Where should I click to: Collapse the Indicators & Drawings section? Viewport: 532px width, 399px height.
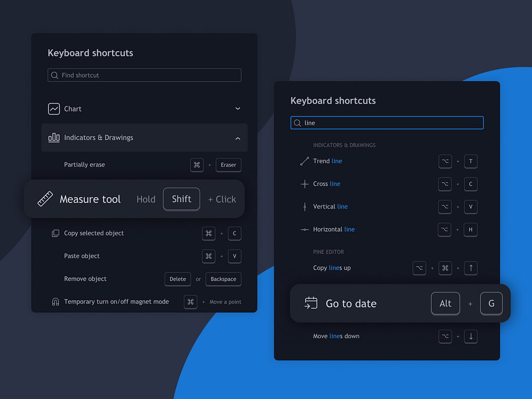coord(238,138)
